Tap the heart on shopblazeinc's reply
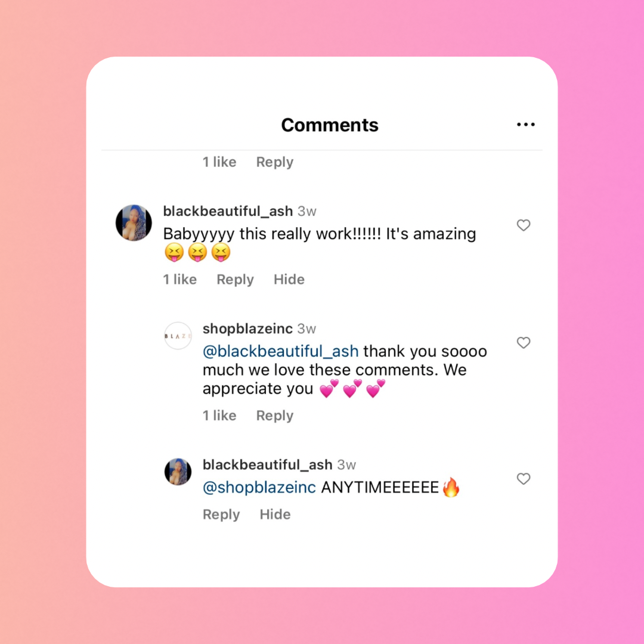Viewport: 644px width, 644px height. point(523,343)
